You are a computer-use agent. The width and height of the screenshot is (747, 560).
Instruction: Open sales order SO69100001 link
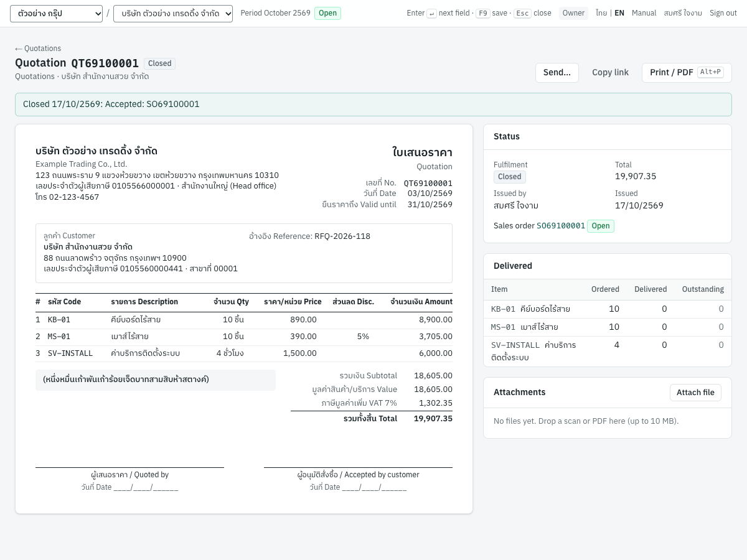pos(561,226)
